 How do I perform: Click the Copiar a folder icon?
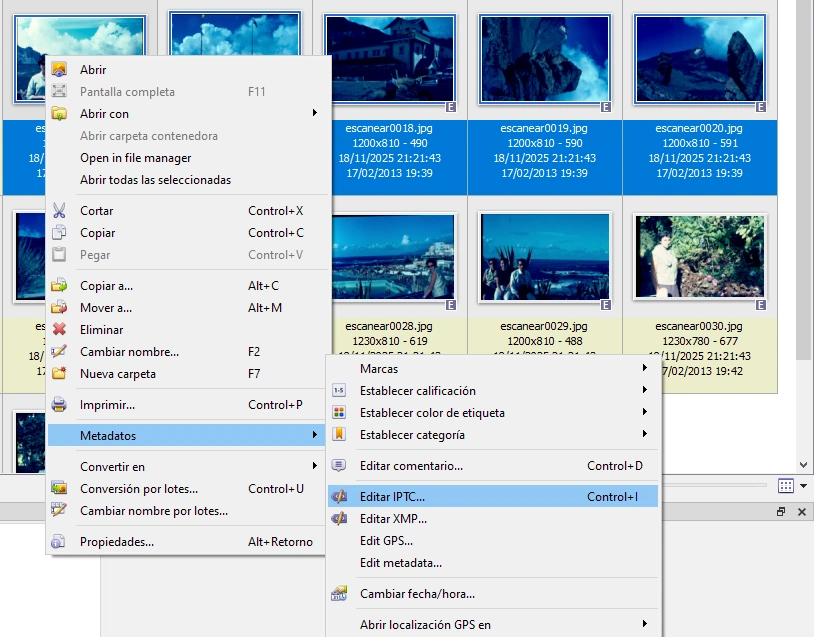(59, 286)
